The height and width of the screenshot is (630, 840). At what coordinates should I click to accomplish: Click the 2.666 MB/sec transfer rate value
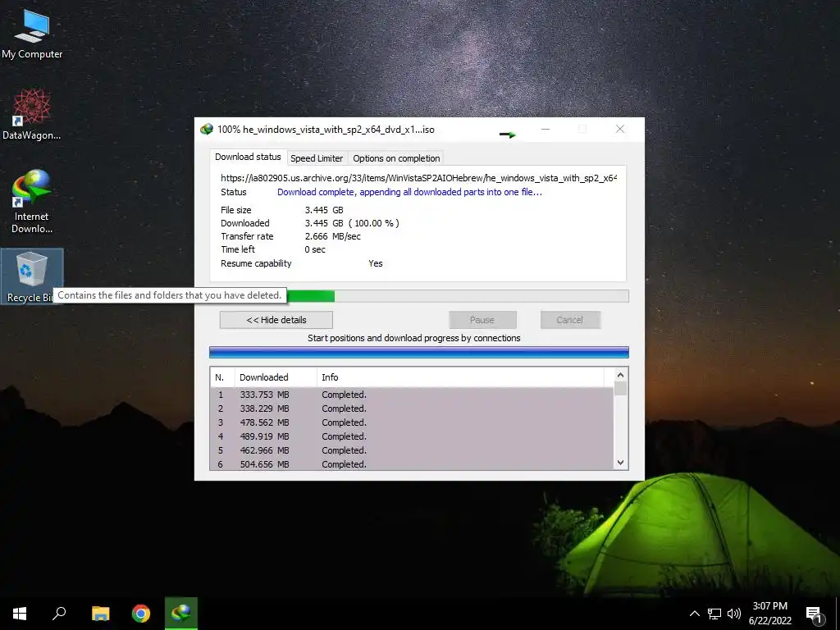(x=333, y=236)
